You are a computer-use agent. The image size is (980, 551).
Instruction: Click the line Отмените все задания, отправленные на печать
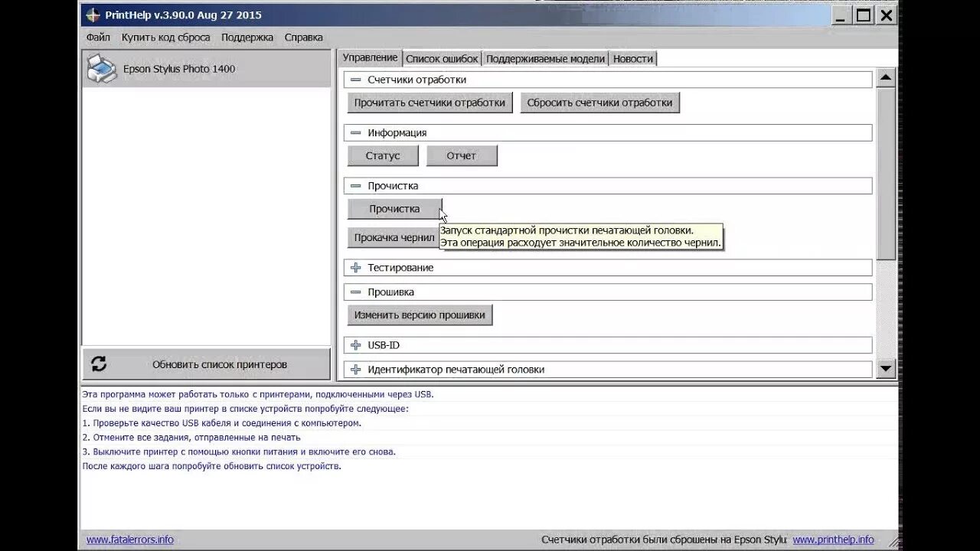click(191, 438)
